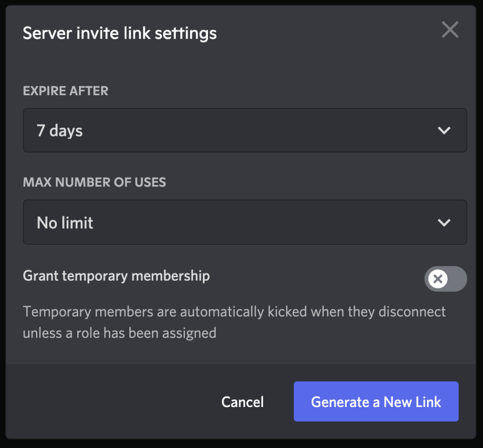Click the chevron icon on Expire After
This screenshot has width=483, height=448.
click(444, 130)
